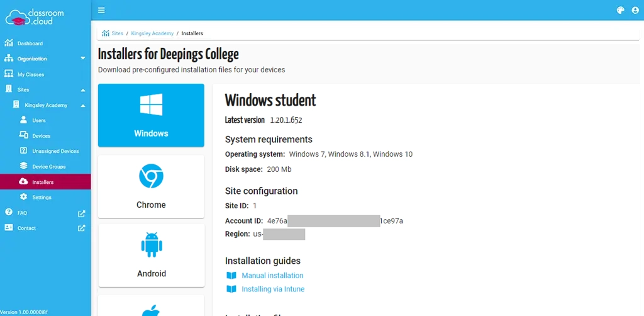Click the breadcrumb Sites chart icon
The image size is (644, 316).
pyautogui.click(x=105, y=33)
